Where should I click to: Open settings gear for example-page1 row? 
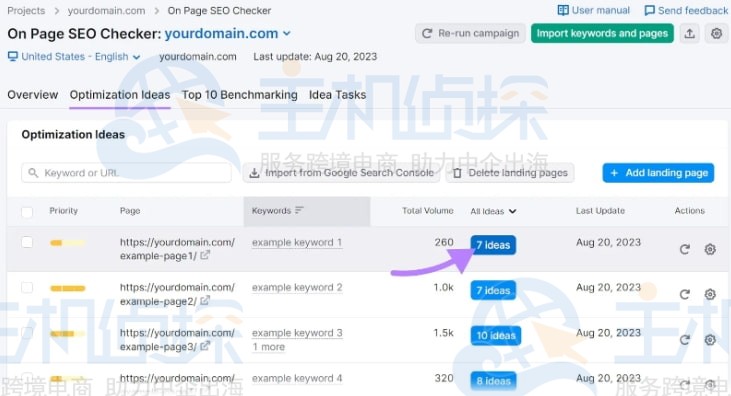pyautogui.click(x=710, y=250)
